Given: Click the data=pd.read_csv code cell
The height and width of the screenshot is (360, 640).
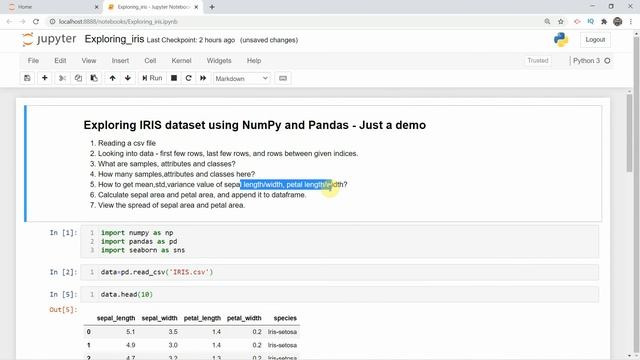Looking at the screenshot, I should 340,272.
